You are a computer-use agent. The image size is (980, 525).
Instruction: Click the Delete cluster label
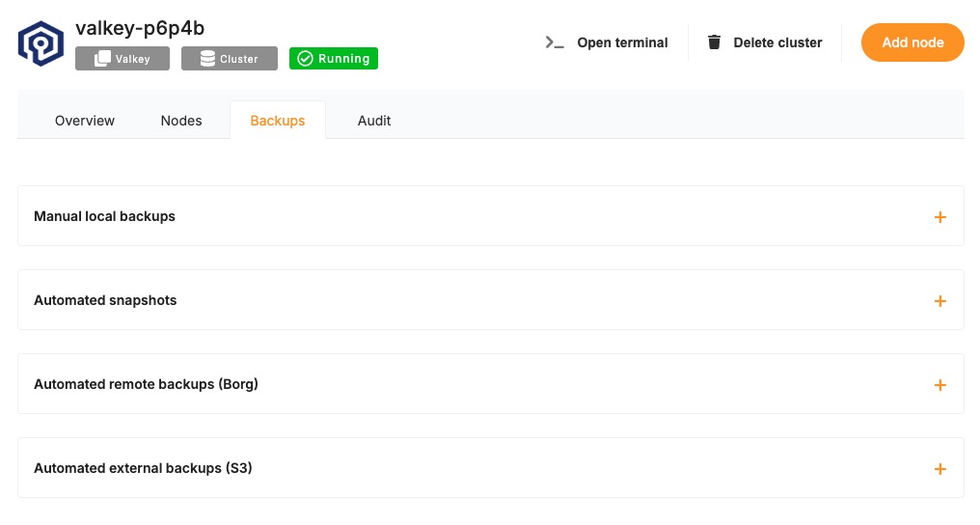[777, 42]
